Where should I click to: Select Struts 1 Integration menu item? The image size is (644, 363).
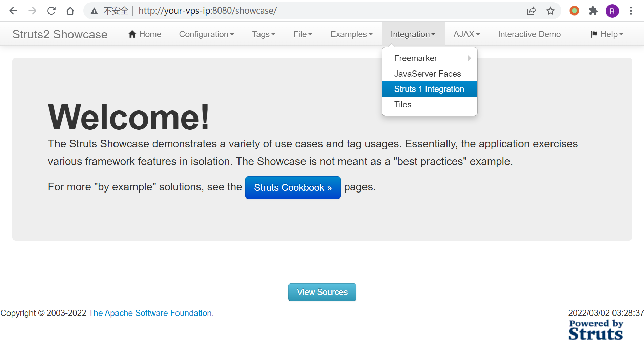click(429, 89)
